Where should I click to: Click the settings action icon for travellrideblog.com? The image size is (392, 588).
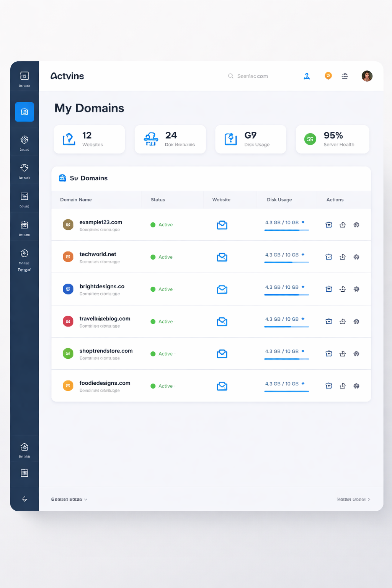356,322
